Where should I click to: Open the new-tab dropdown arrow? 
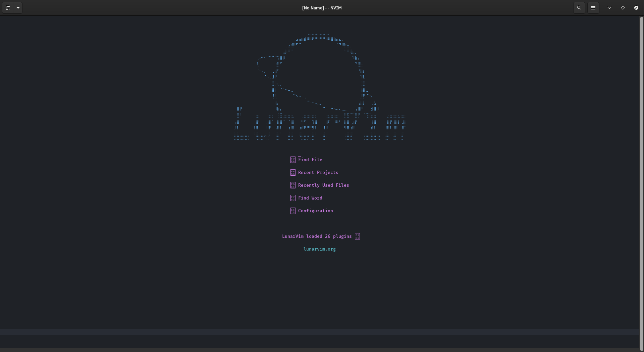tap(18, 8)
